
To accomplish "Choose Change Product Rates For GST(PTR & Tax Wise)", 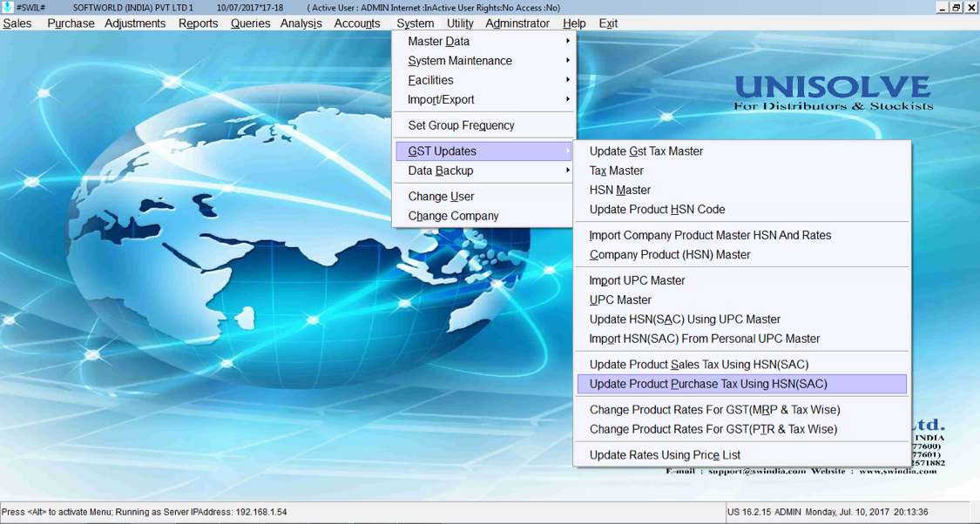I will [742, 429].
